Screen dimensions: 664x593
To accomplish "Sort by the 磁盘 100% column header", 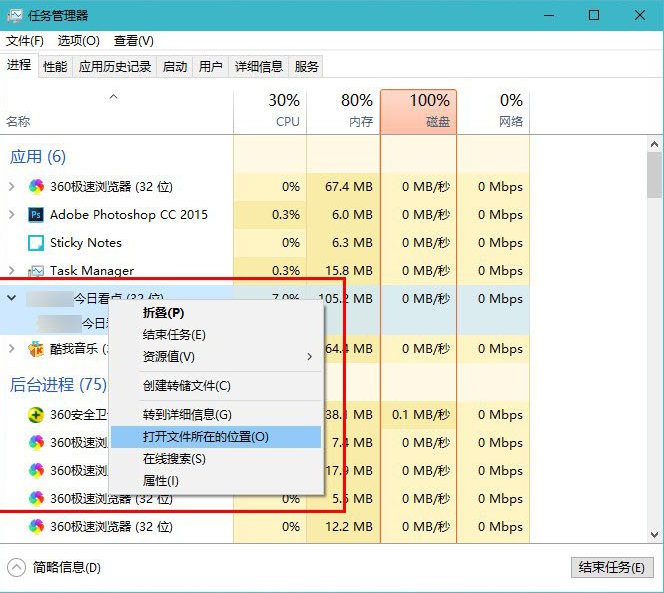I will pos(418,111).
